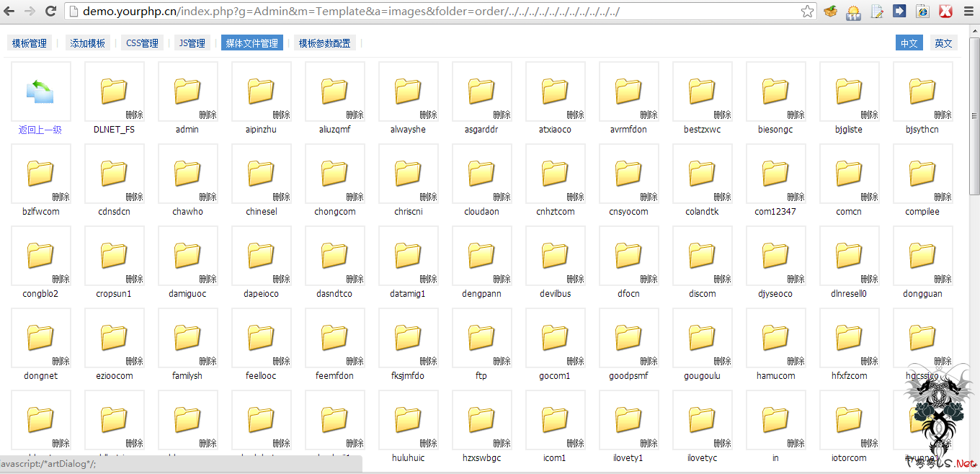The width and height of the screenshot is (980, 474).
Task: Click the damiguoc folder name text
Action: click(187, 294)
